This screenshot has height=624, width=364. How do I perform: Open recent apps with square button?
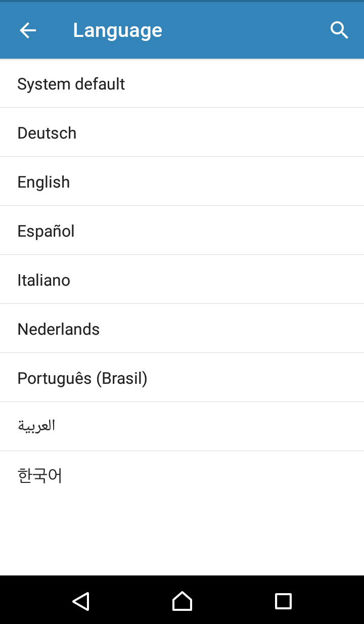click(283, 601)
